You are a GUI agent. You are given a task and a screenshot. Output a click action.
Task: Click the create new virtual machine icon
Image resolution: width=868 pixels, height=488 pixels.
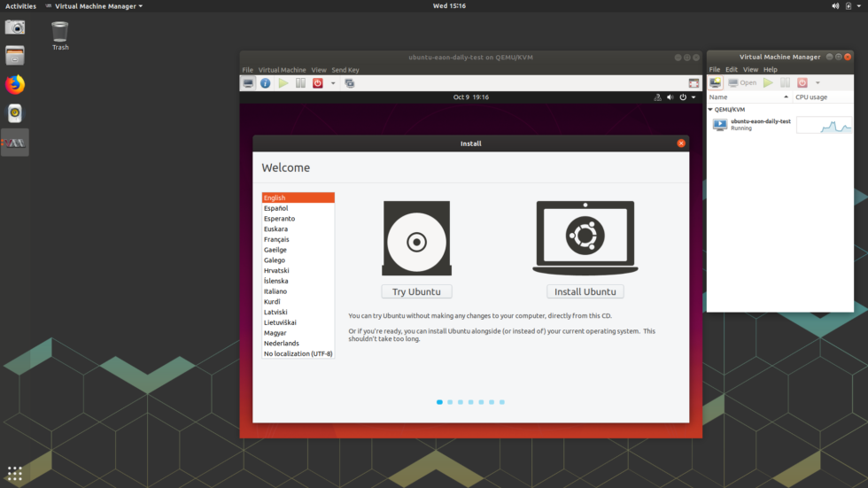tap(715, 82)
